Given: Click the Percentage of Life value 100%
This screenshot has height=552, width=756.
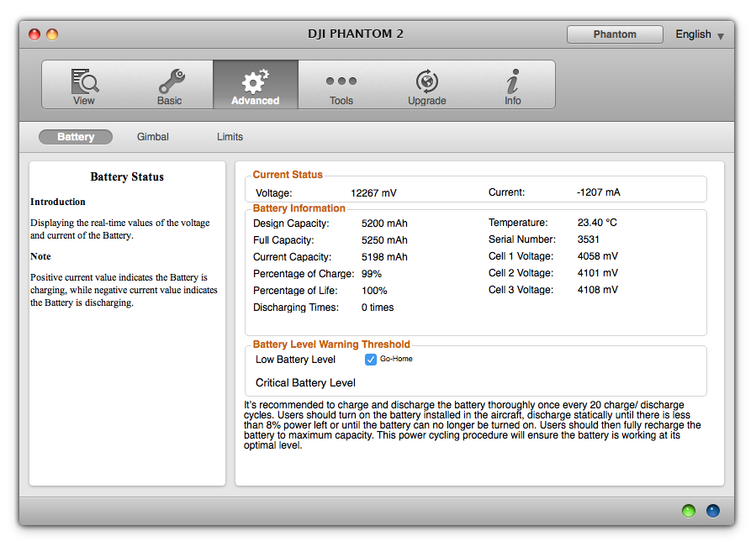Looking at the screenshot, I should [374, 291].
